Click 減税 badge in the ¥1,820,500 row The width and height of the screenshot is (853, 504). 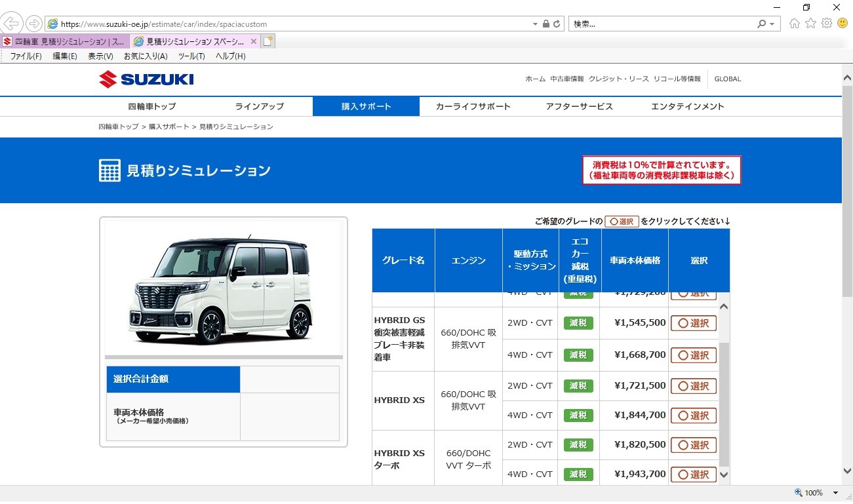tap(578, 445)
